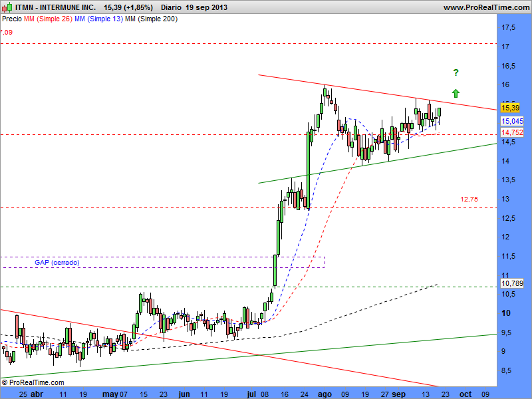Click the green up arrow annotation
Viewport: 532px width, 399px height.
[x=456, y=93]
